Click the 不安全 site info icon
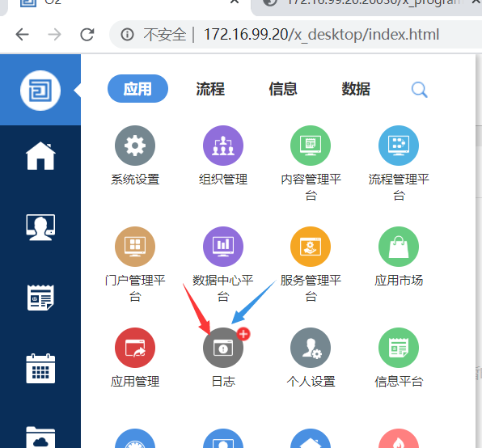 coord(127,35)
